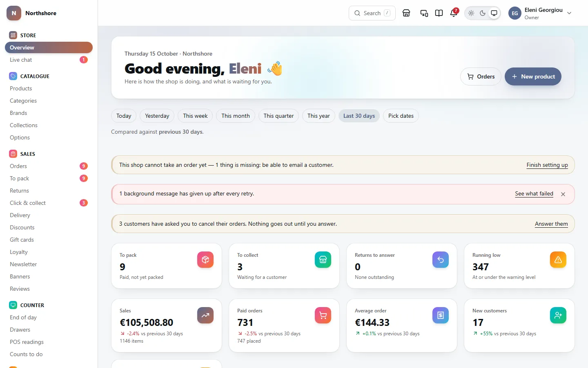Select the This month range
This screenshot has width=588, height=368.
(x=236, y=116)
